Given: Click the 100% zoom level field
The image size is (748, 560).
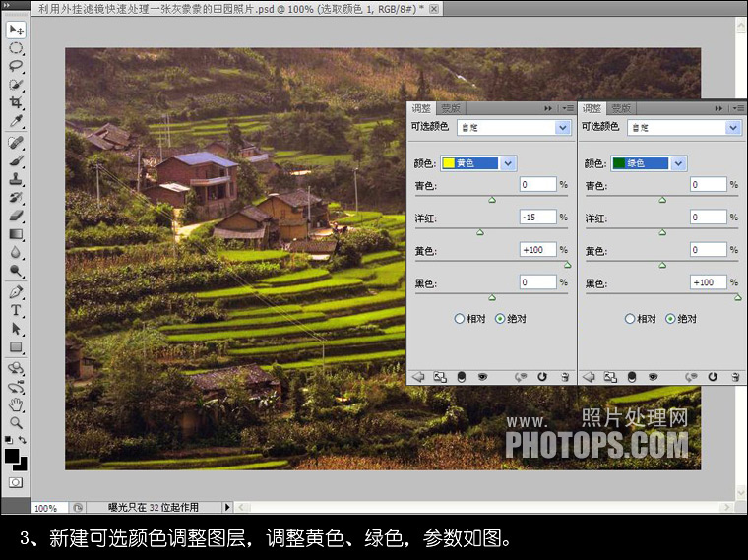Looking at the screenshot, I should click(49, 508).
